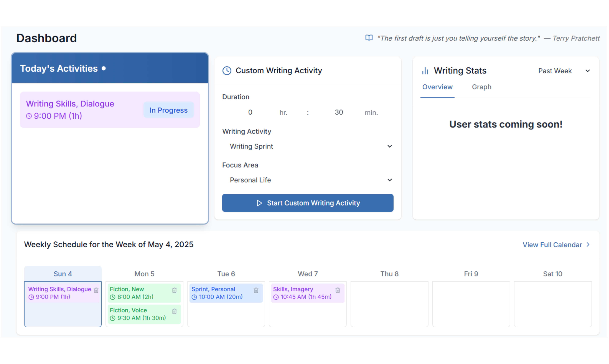Switch to the Graph tab

point(481,87)
